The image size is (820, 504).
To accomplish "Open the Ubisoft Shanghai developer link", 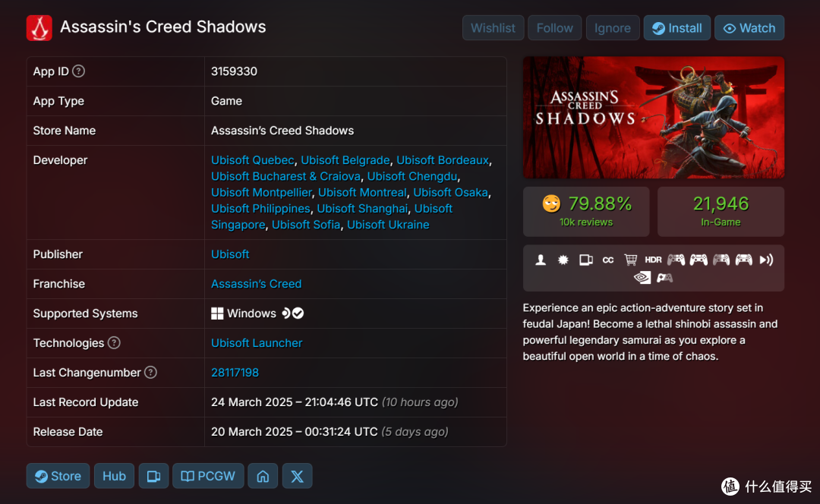I will point(362,209).
